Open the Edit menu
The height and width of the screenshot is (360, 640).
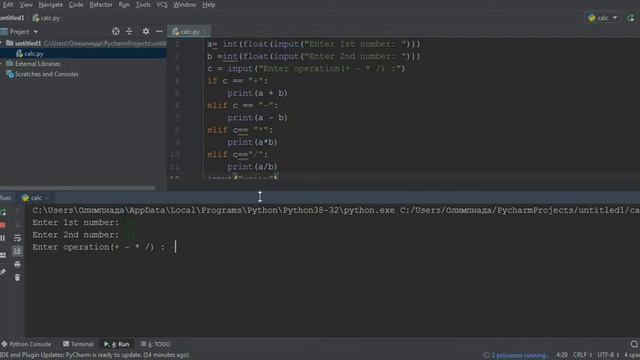8,5
